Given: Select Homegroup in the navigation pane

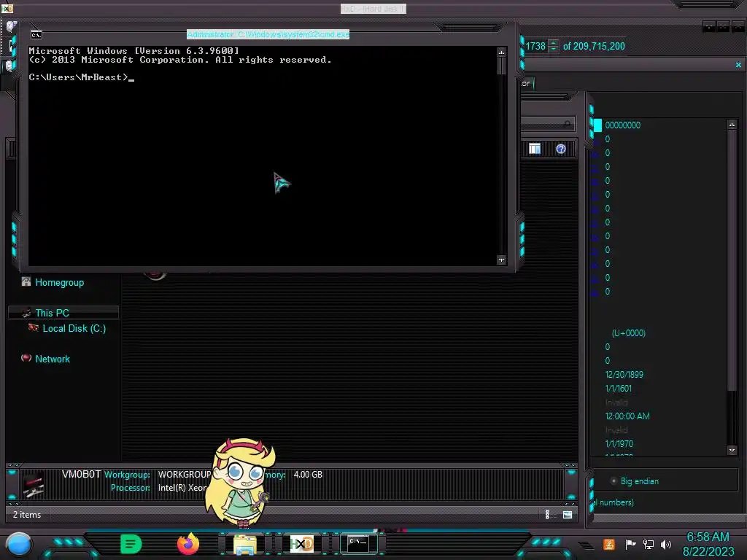Looking at the screenshot, I should pyautogui.click(x=60, y=282).
